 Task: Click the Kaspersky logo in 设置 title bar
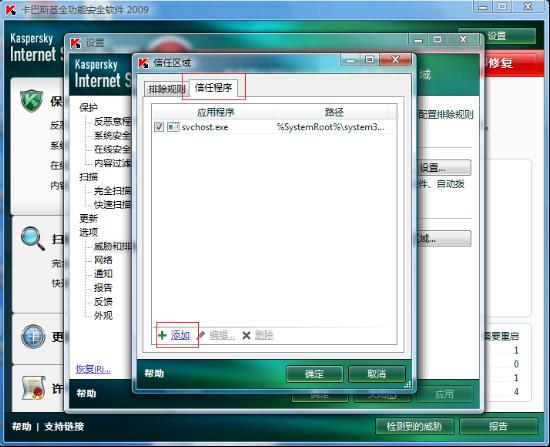(x=75, y=43)
